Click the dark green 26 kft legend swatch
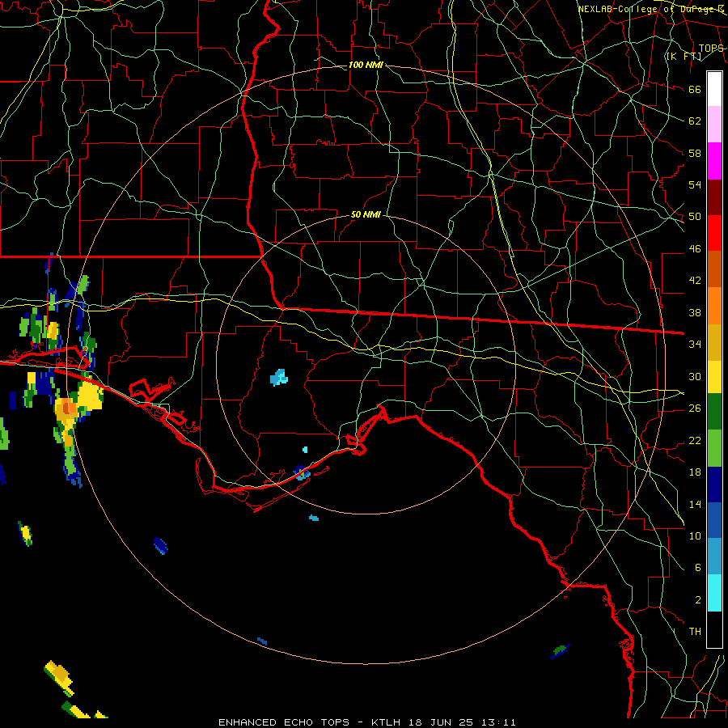 coord(714,412)
